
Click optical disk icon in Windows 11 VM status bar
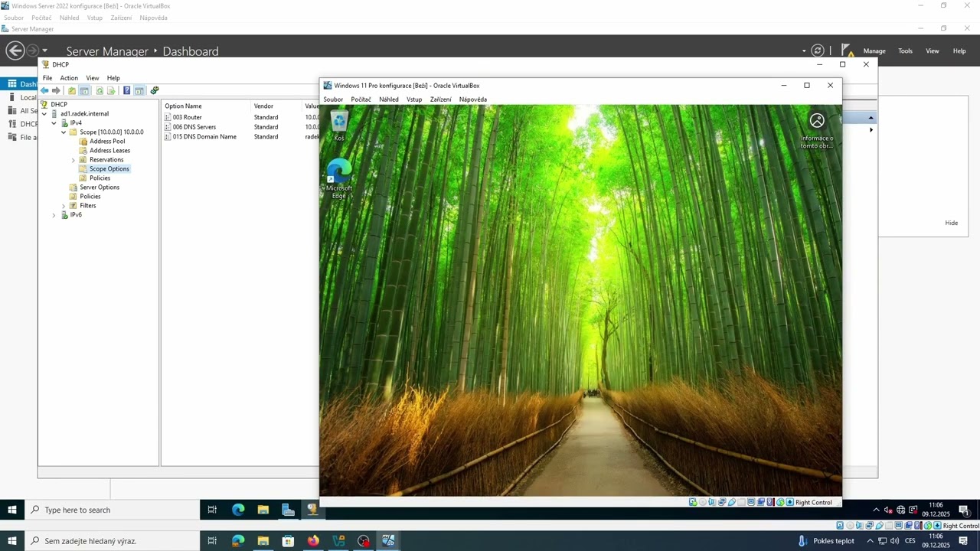[702, 503]
